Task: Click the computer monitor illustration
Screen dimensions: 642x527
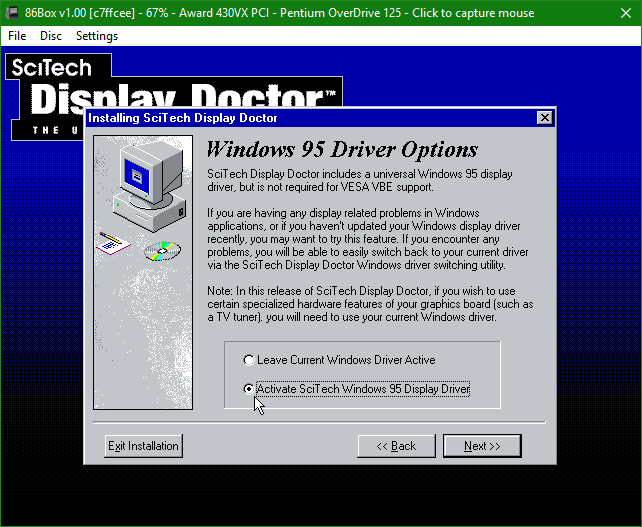Action: (150, 187)
